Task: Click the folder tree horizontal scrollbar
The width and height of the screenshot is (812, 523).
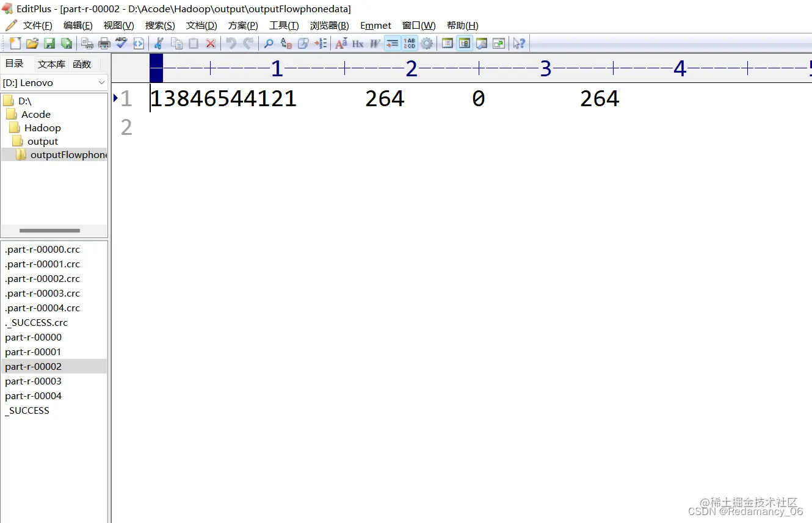Action: point(50,231)
